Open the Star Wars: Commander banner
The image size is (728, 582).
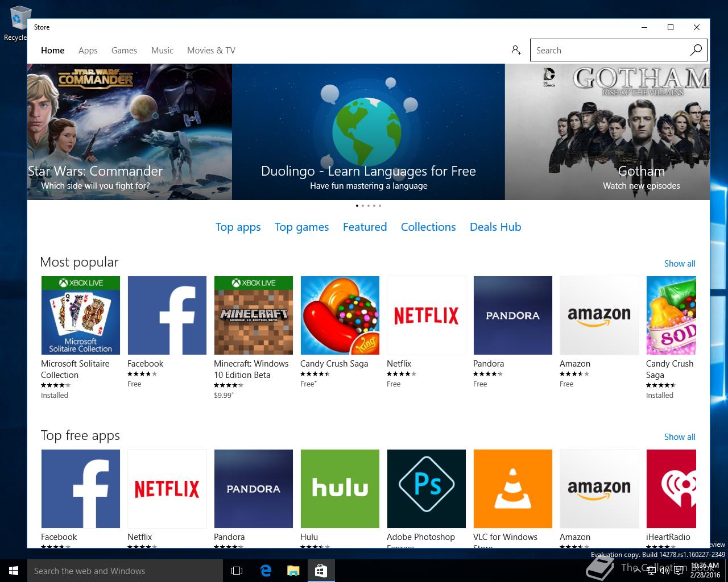pyautogui.click(x=130, y=132)
